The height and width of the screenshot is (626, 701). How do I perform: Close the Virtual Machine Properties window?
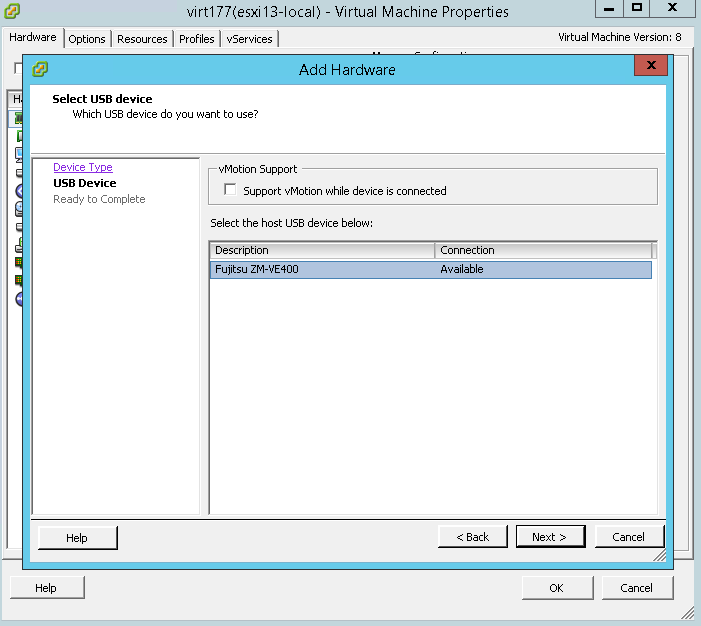coord(672,8)
